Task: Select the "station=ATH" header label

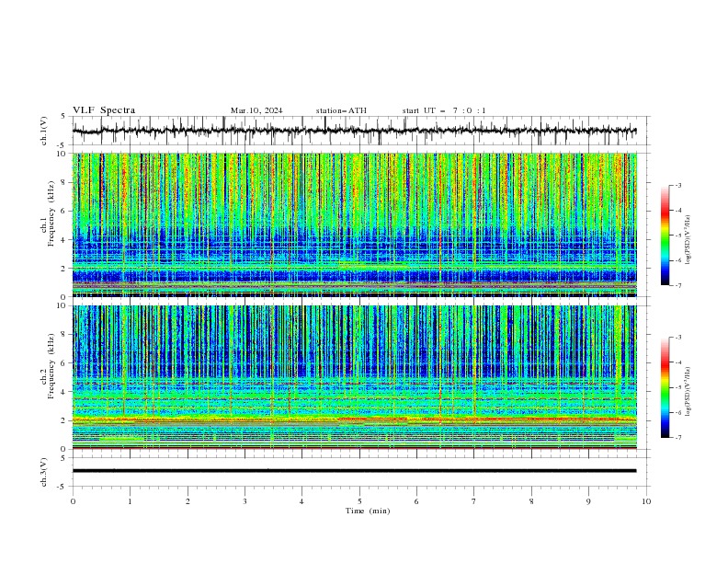Action: tap(341, 110)
